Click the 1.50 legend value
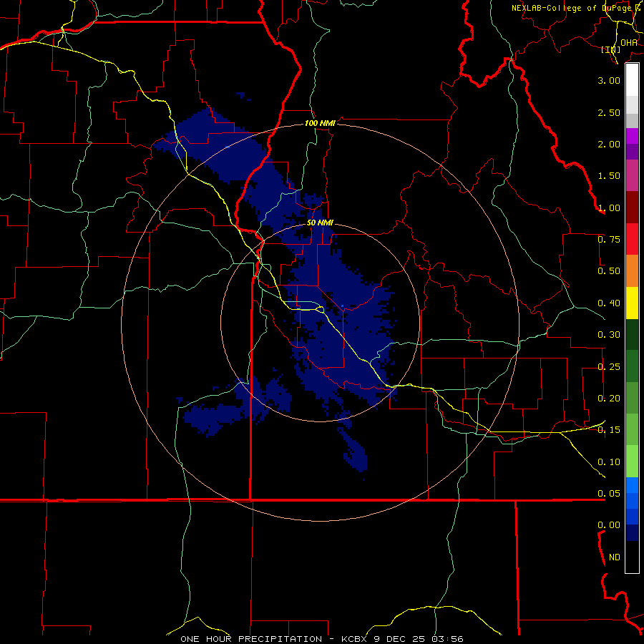This screenshot has width=644, height=644. [x=609, y=176]
